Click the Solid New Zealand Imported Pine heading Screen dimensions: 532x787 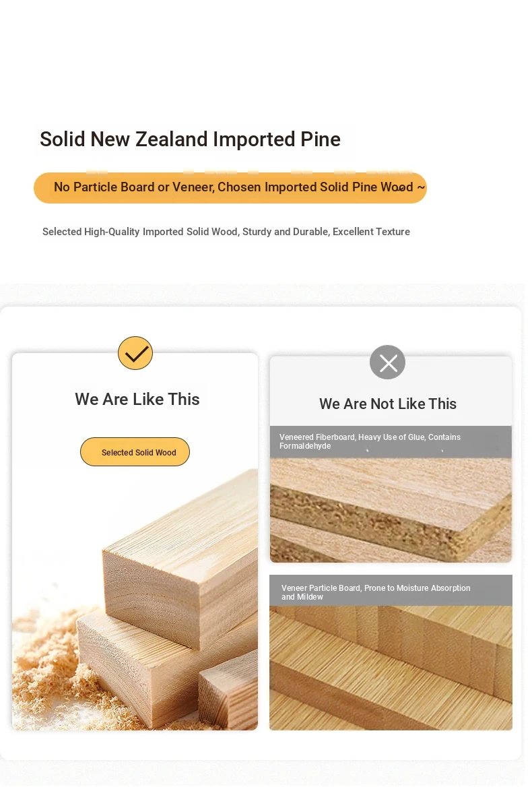point(190,139)
